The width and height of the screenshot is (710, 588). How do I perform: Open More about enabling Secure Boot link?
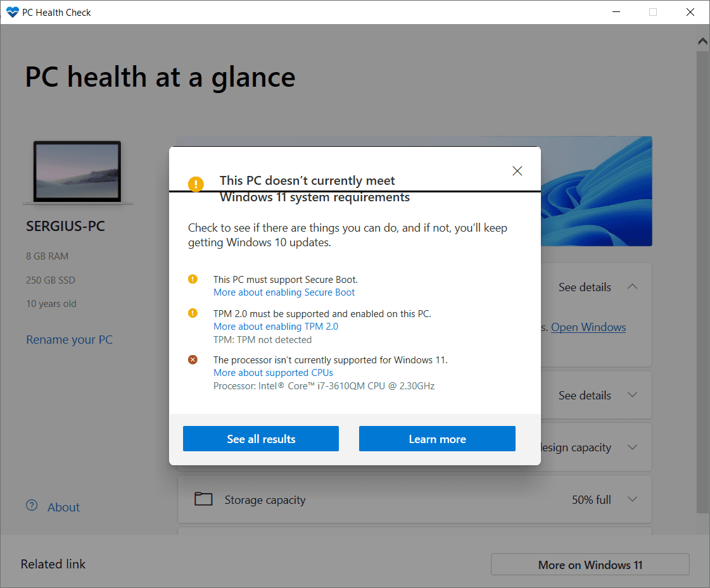click(284, 292)
